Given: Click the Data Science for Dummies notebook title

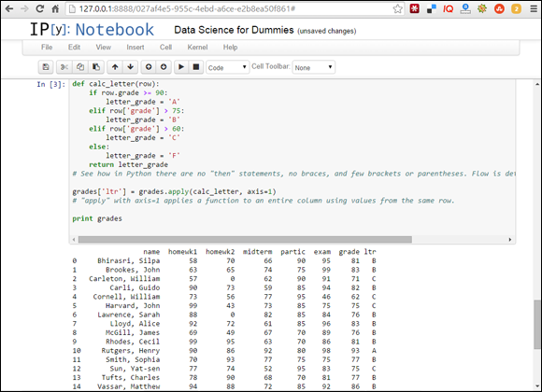Looking at the screenshot, I should [234, 30].
